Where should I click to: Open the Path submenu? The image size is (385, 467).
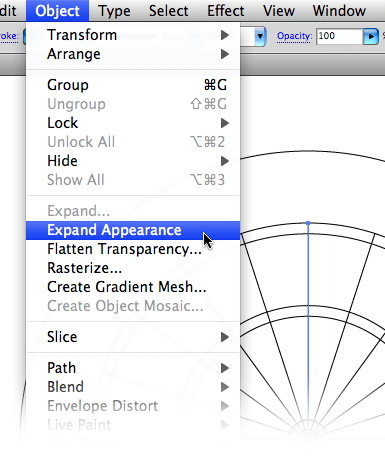[x=133, y=368]
